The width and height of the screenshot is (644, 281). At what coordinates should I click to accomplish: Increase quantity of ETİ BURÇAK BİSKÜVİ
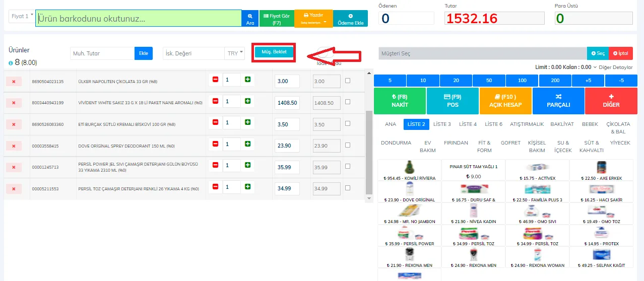(x=247, y=122)
